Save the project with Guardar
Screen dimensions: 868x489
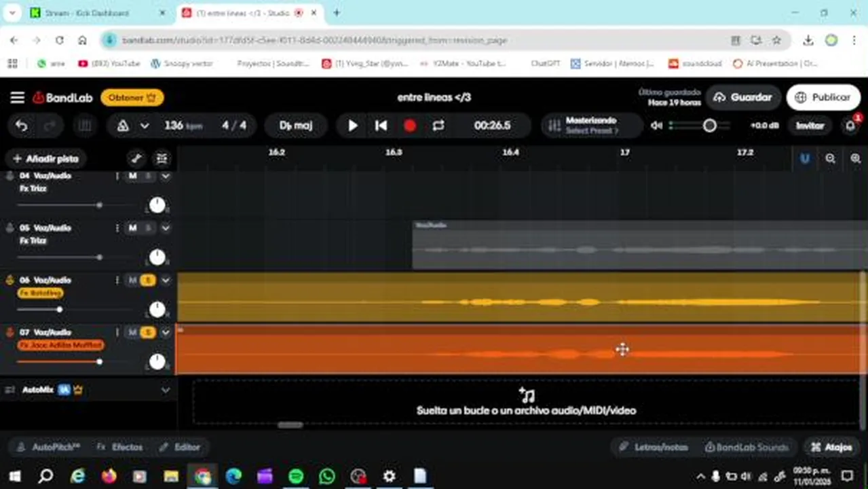click(x=743, y=98)
